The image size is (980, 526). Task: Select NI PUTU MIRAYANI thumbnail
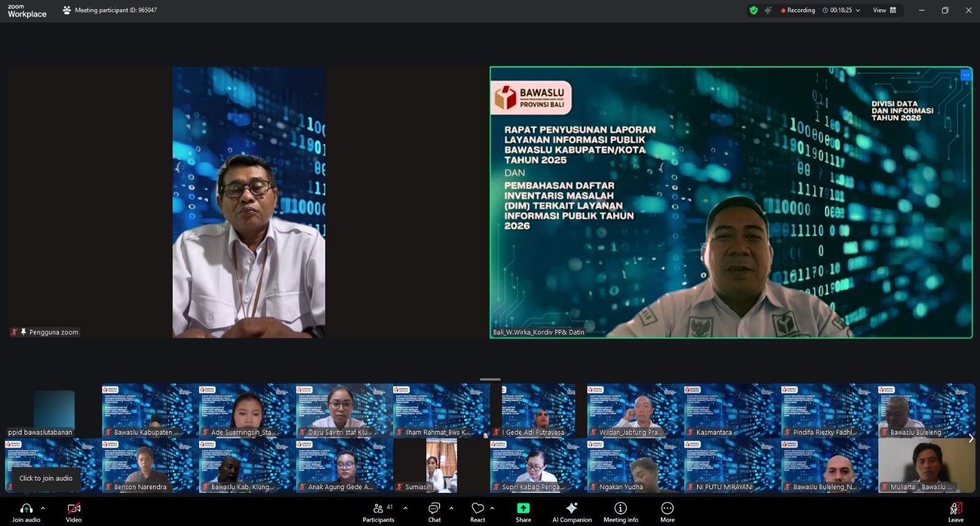pos(732,465)
